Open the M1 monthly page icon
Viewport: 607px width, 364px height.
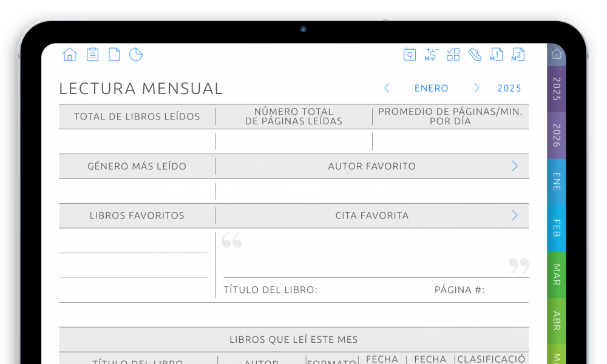(497, 55)
